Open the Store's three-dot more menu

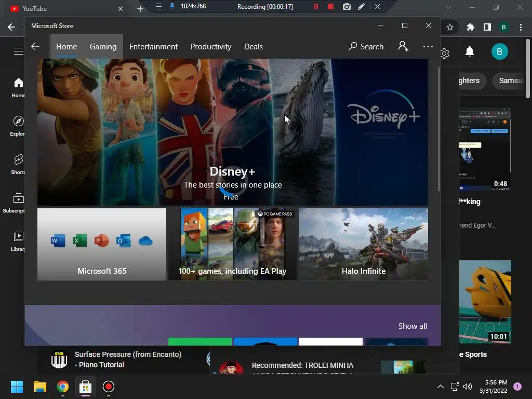coord(428,46)
